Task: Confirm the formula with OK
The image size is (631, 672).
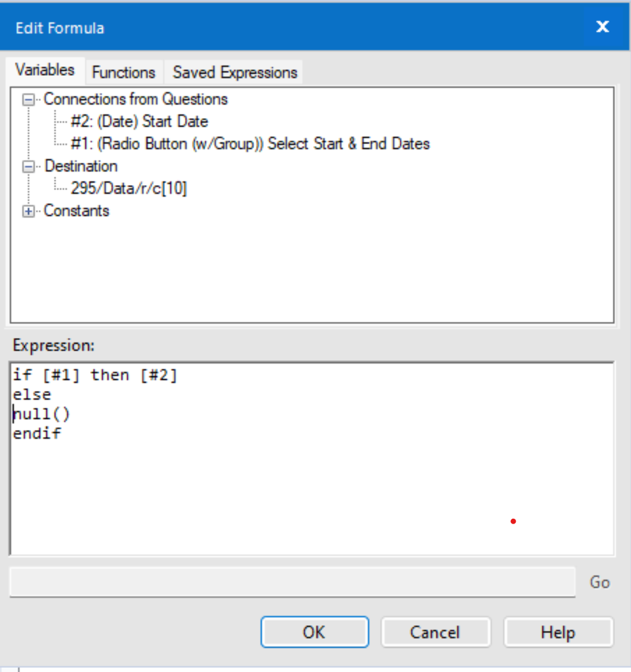Action: [x=314, y=632]
